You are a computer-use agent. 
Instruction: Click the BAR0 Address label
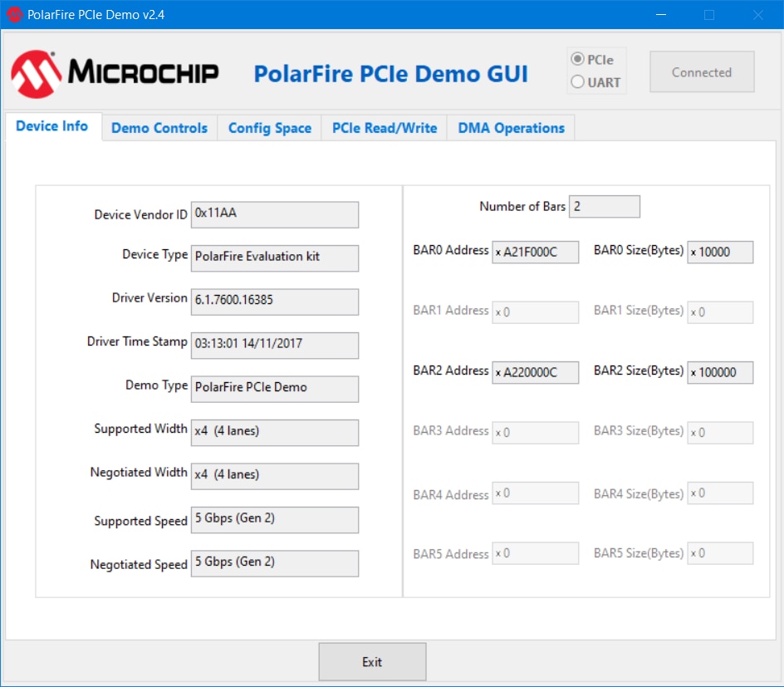pyautogui.click(x=450, y=250)
